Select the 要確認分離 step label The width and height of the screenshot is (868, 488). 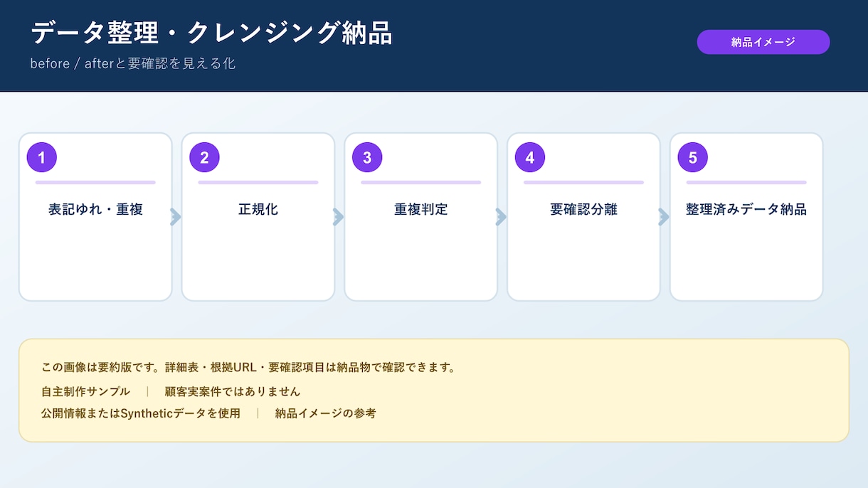(x=583, y=209)
